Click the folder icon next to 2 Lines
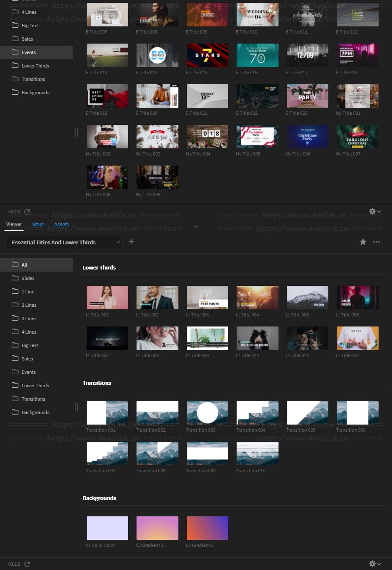 click(x=15, y=305)
